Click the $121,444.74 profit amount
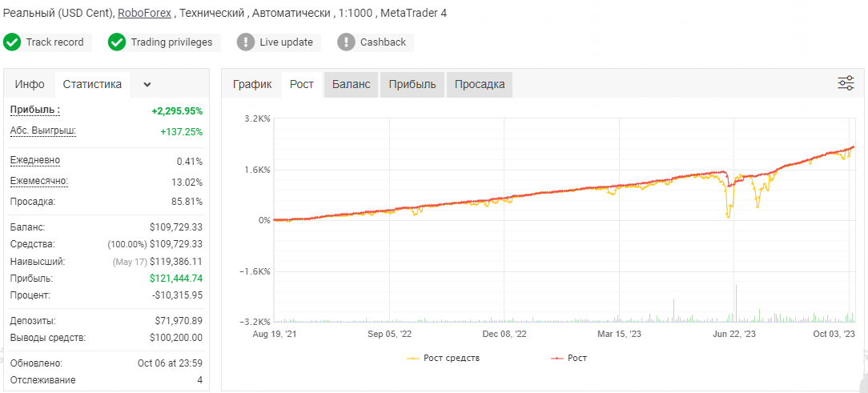This screenshot has height=393, width=868. click(176, 279)
